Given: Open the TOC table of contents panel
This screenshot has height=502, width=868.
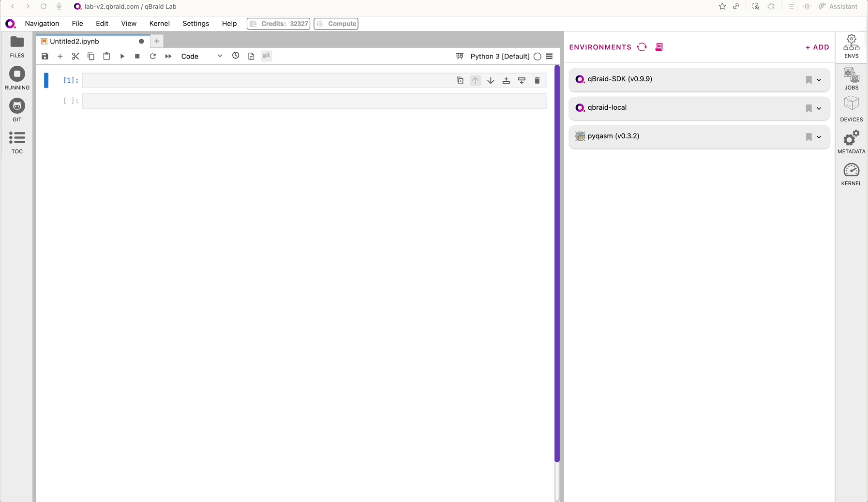Looking at the screenshot, I should [x=17, y=142].
